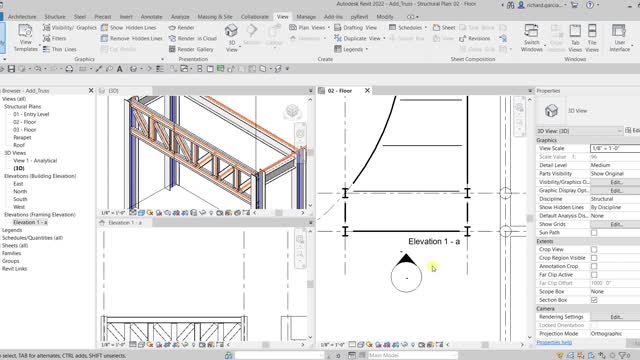This screenshot has height=360, width=640.
Task: Toggle the Crop Region Visible checkbox
Action: pyautogui.click(x=594, y=258)
